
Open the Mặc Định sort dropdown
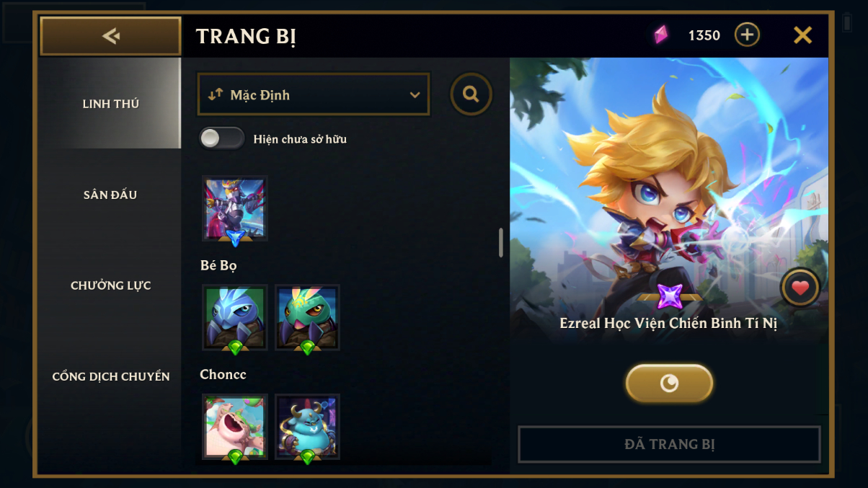(314, 94)
